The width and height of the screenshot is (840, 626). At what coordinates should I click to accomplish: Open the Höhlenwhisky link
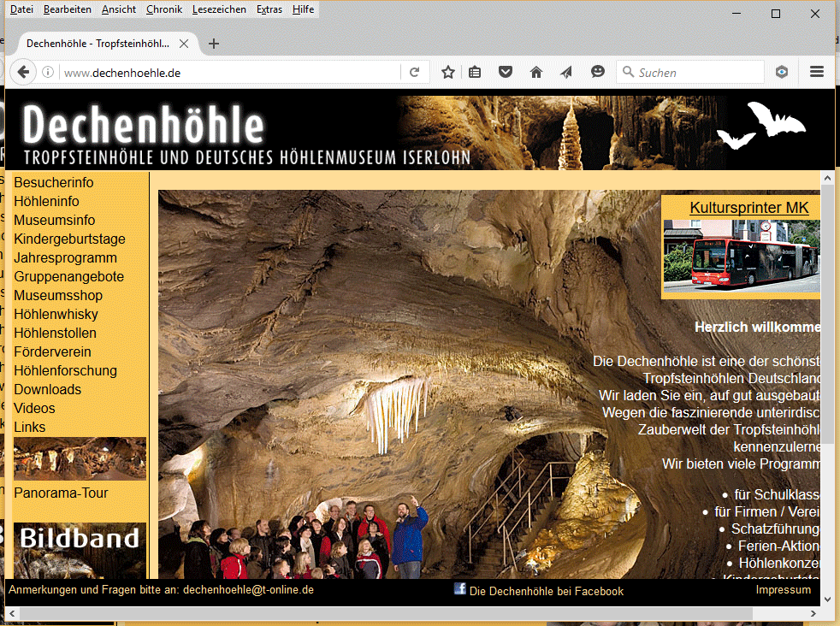point(56,314)
